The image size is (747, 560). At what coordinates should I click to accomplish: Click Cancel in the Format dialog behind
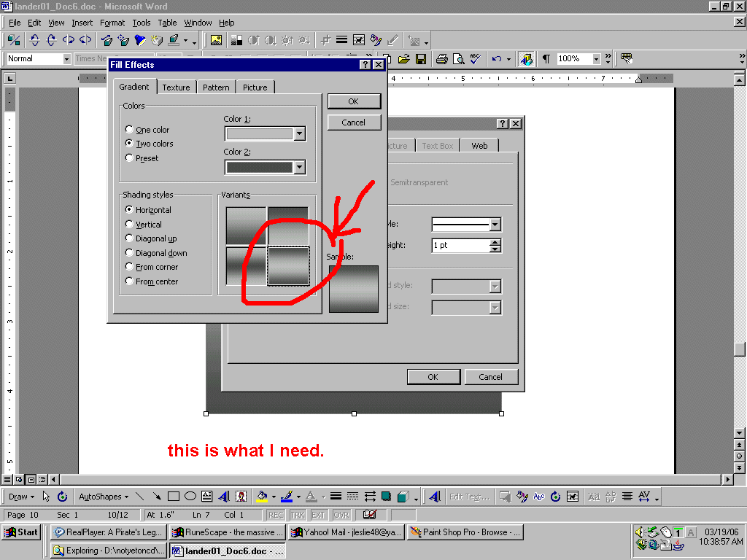[491, 377]
